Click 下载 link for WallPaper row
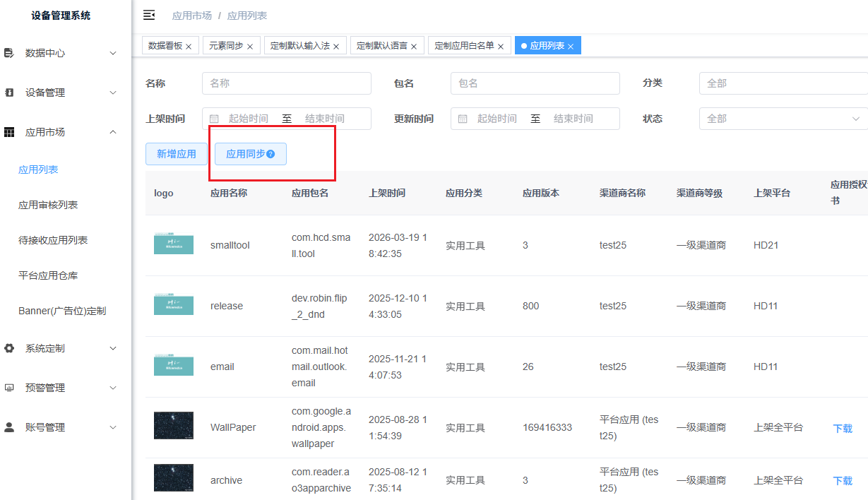 tap(843, 428)
